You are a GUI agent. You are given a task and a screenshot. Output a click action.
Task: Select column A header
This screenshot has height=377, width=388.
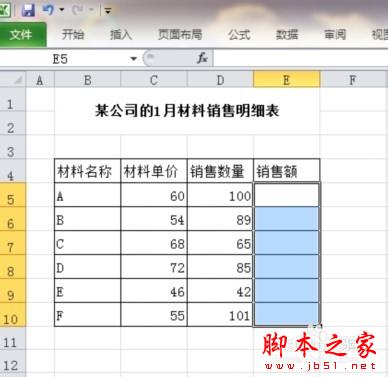click(x=40, y=80)
